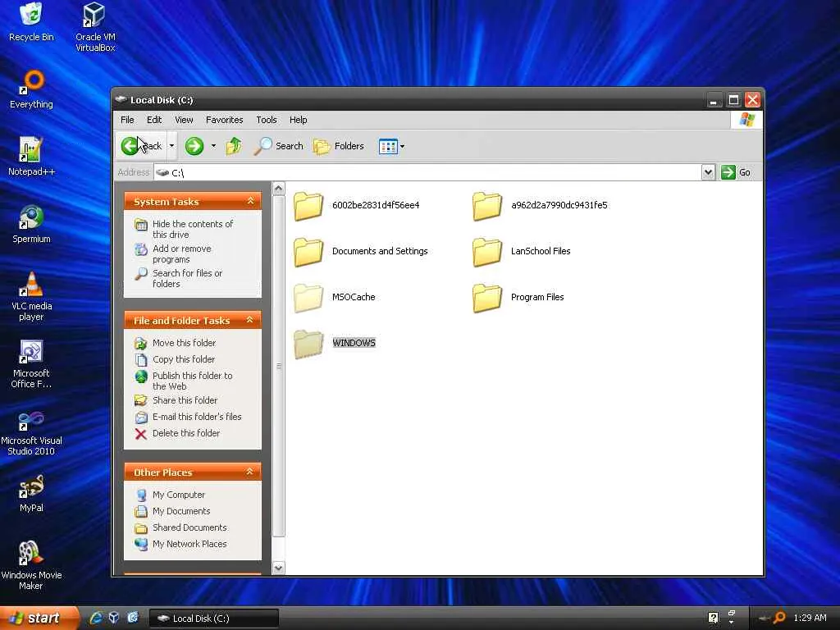Screen dimensions: 840x630
Task: Click the address bar field showing C:\
Action: (x=427, y=172)
